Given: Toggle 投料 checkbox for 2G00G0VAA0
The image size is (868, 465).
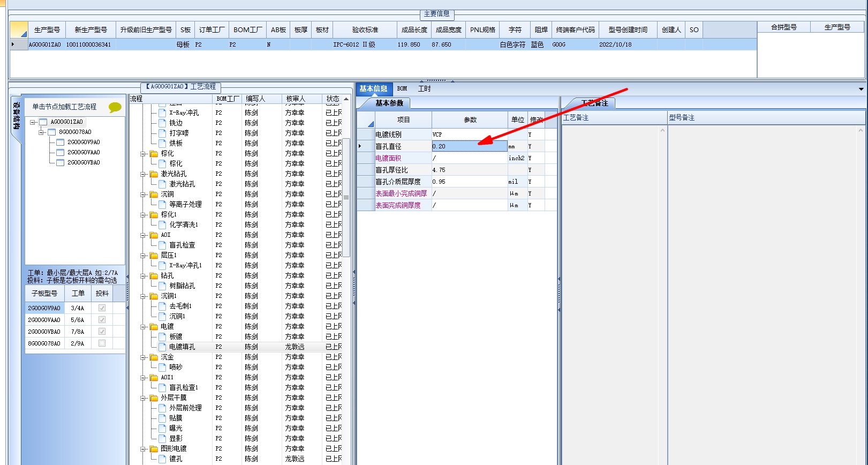Looking at the screenshot, I should 102,320.
